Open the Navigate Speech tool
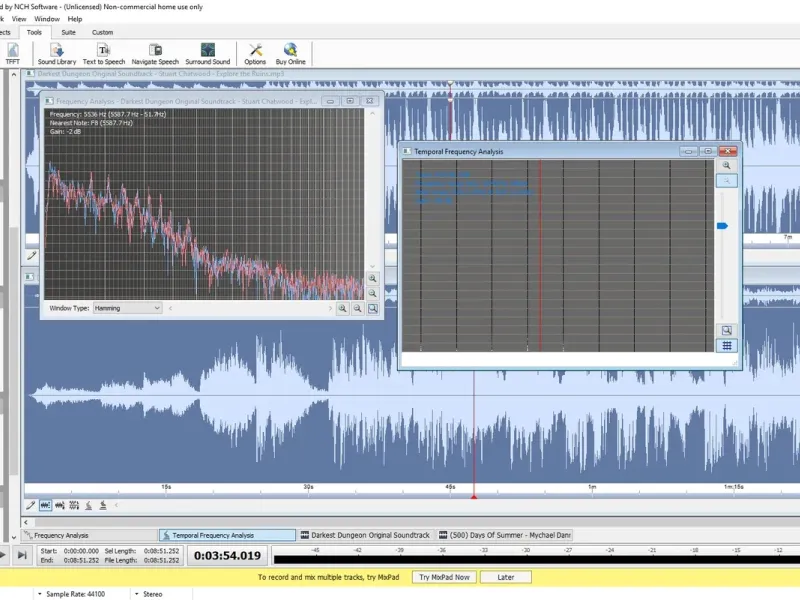This screenshot has height=600, width=800. [155, 54]
